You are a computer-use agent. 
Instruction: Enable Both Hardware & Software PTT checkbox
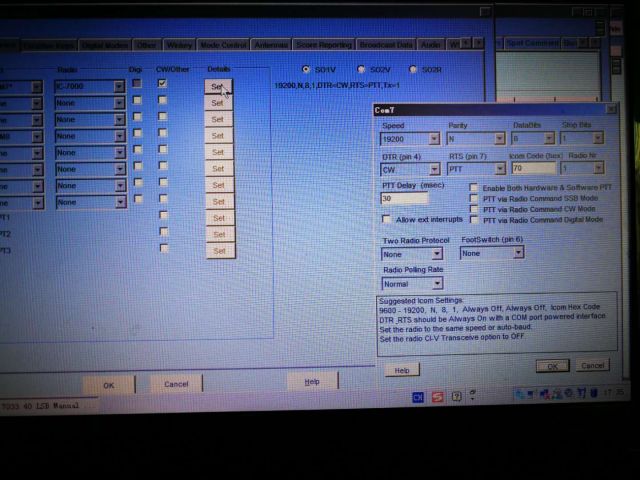coord(474,188)
